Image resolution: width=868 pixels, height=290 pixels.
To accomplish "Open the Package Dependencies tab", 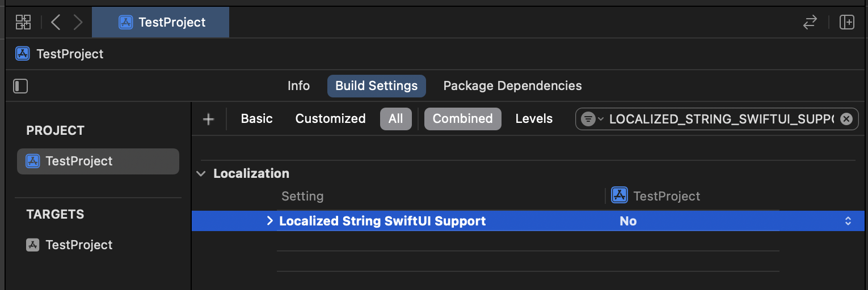I will (512, 86).
